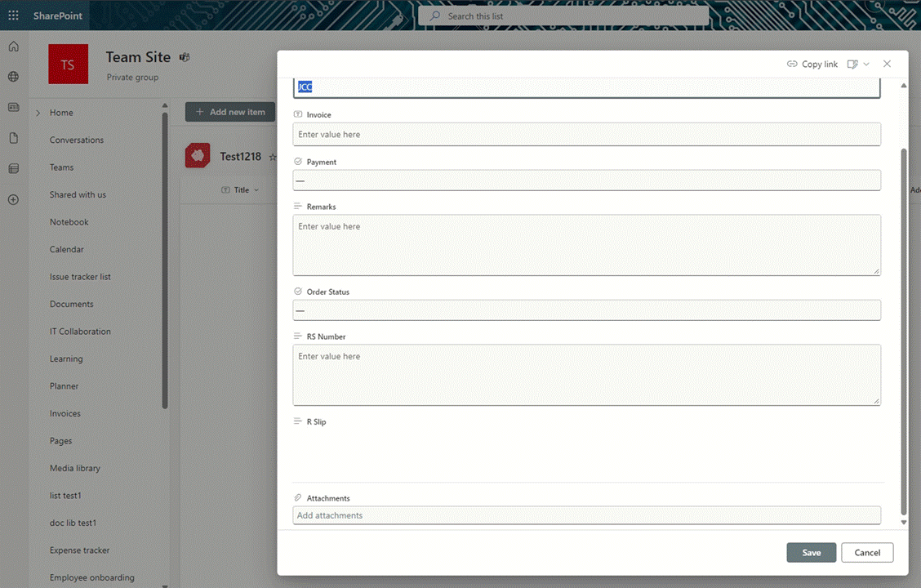The width and height of the screenshot is (921, 588).
Task: Open Issue tracker list in navigation
Action: click(x=80, y=277)
